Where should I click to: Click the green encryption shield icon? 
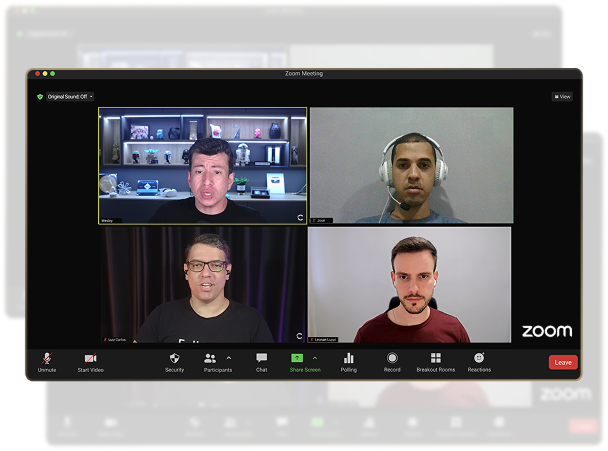tap(40, 97)
